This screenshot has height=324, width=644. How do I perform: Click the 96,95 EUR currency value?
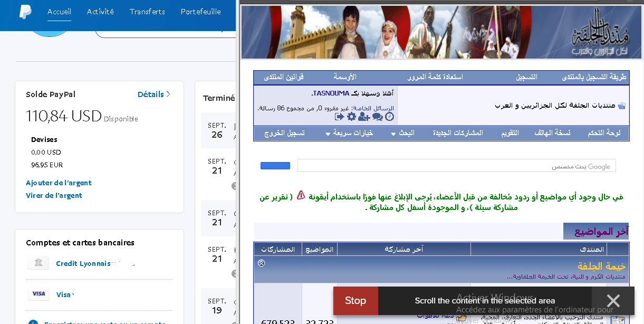point(47,165)
